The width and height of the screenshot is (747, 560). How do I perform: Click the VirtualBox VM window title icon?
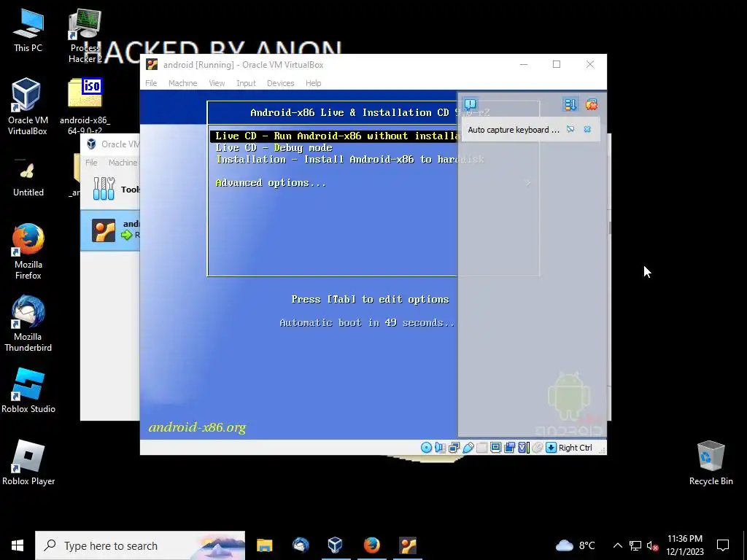click(152, 64)
